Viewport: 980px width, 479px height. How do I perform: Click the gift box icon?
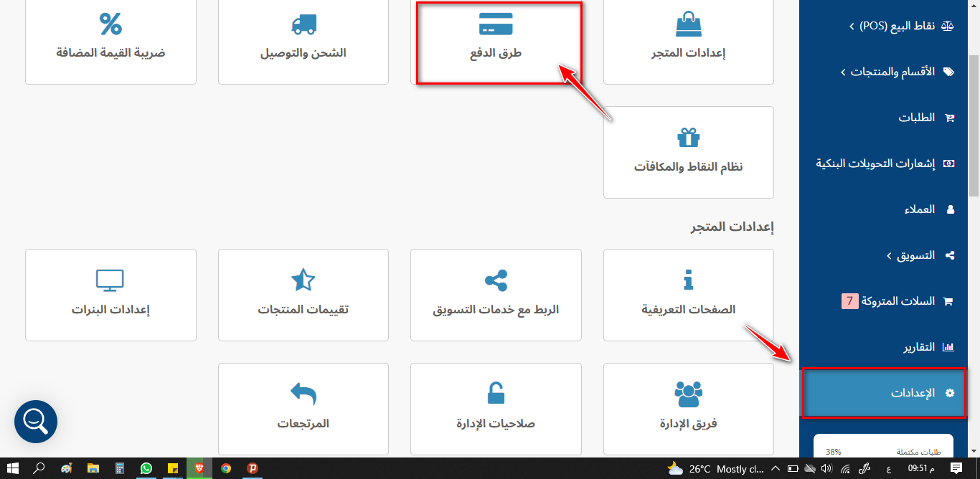click(689, 137)
